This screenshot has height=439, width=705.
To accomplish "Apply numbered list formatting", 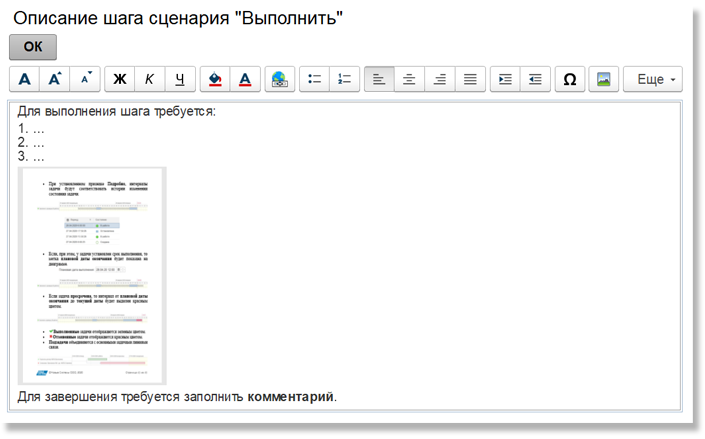I will pos(344,79).
